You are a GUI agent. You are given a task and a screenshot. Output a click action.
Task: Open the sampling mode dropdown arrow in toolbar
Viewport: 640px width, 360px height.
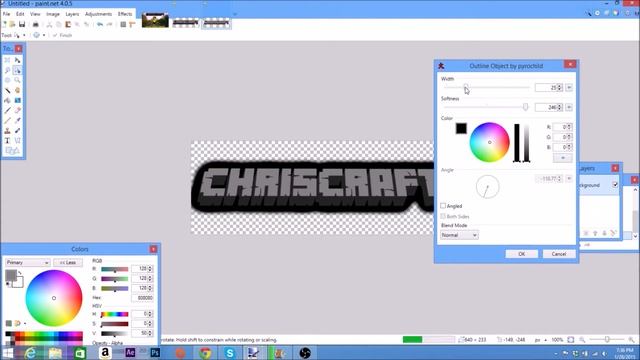pos(44,36)
